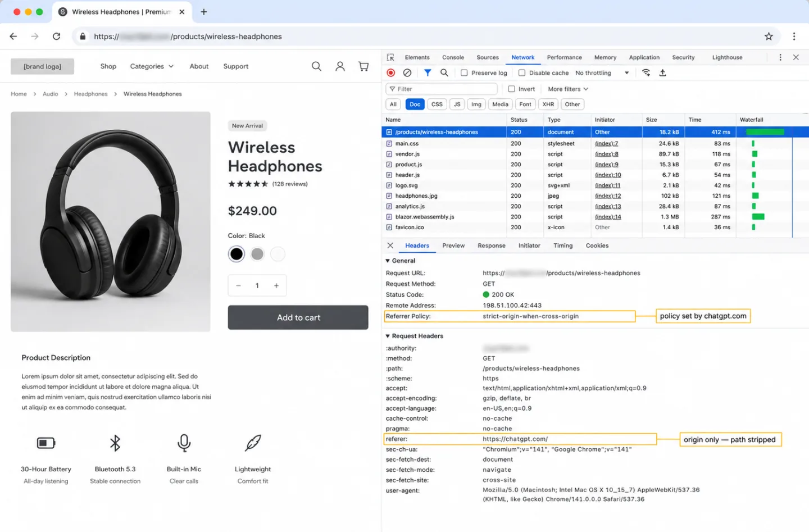The height and width of the screenshot is (532, 809).
Task: Open the user account icon
Action: 340,66
